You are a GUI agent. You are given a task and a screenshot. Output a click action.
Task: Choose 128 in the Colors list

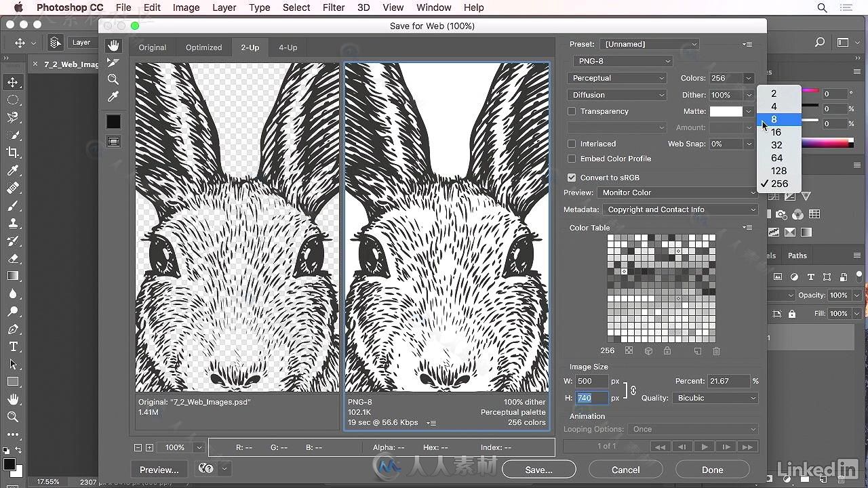click(x=779, y=171)
